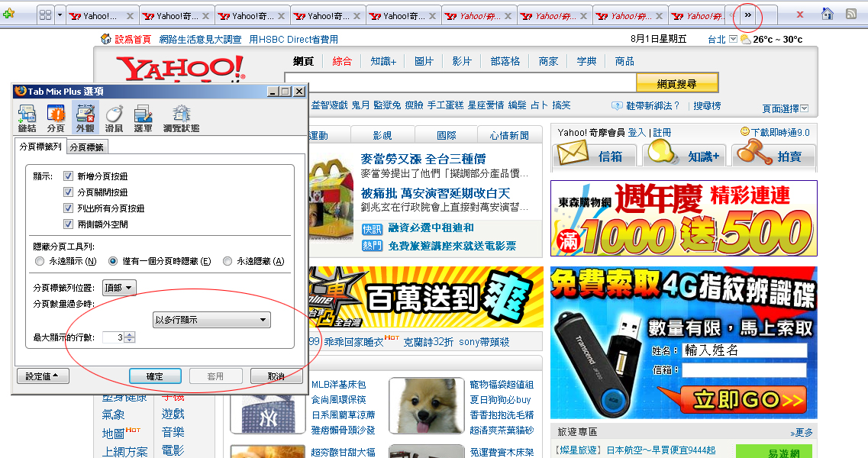Image resolution: width=868 pixels, height=458 pixels.
Task: Click the 確定 button
Action: pos(155,376)
